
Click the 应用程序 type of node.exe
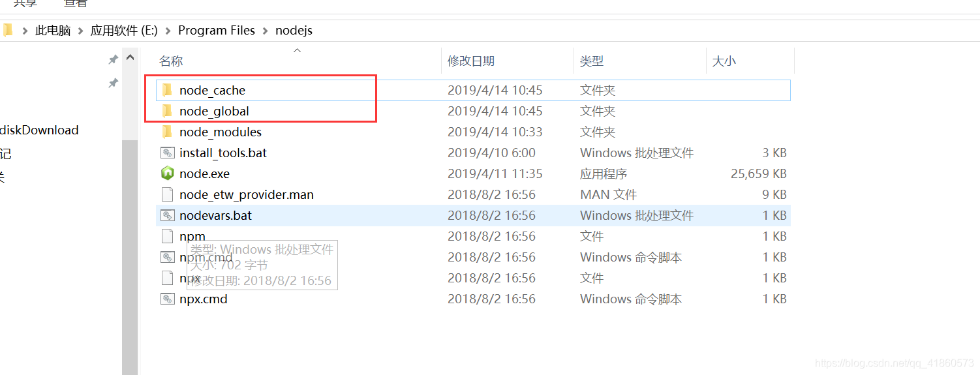coord(604,174)
